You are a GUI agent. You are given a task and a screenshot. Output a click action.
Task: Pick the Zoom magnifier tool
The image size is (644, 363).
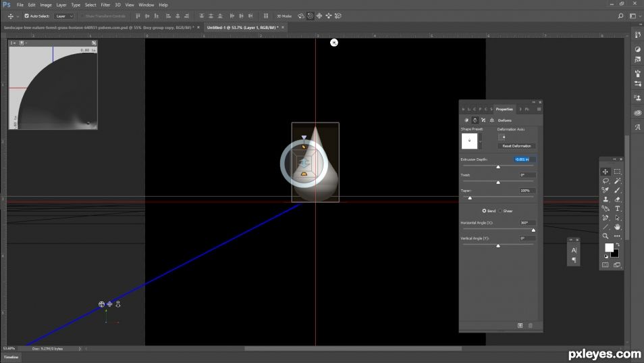(606, 236)
